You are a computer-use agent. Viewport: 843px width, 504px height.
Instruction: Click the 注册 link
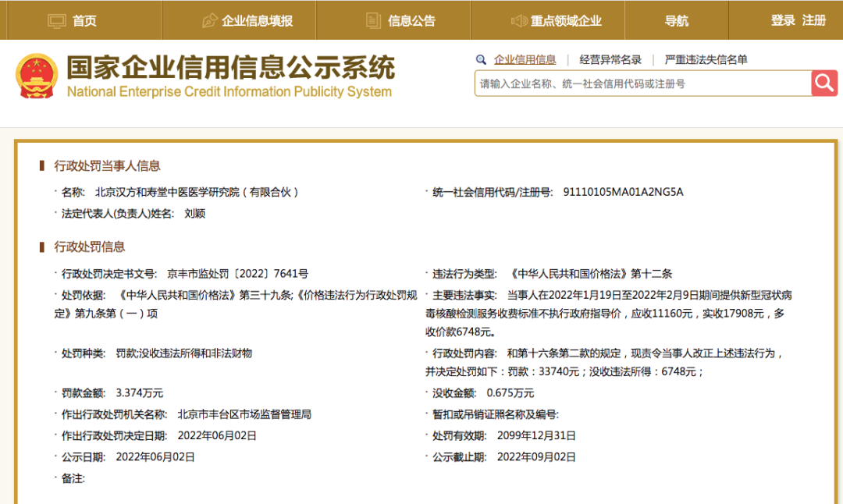pos(813,20)
